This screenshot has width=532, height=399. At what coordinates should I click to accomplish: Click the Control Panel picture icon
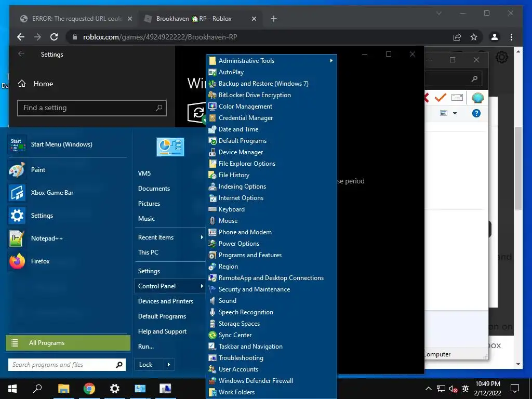[170, 147]
